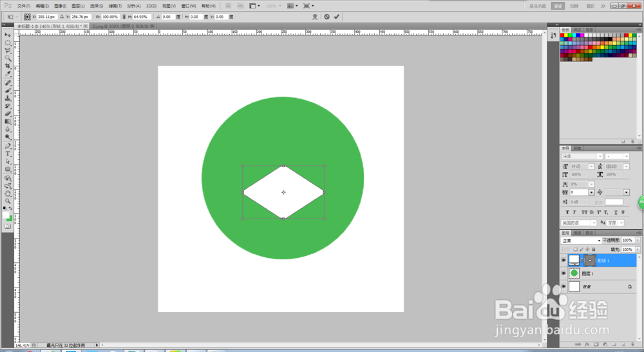Image resolution: width=644 pixels, height=352 pixels.
Task: Select the Pen tool
Action: coord(7,146)
